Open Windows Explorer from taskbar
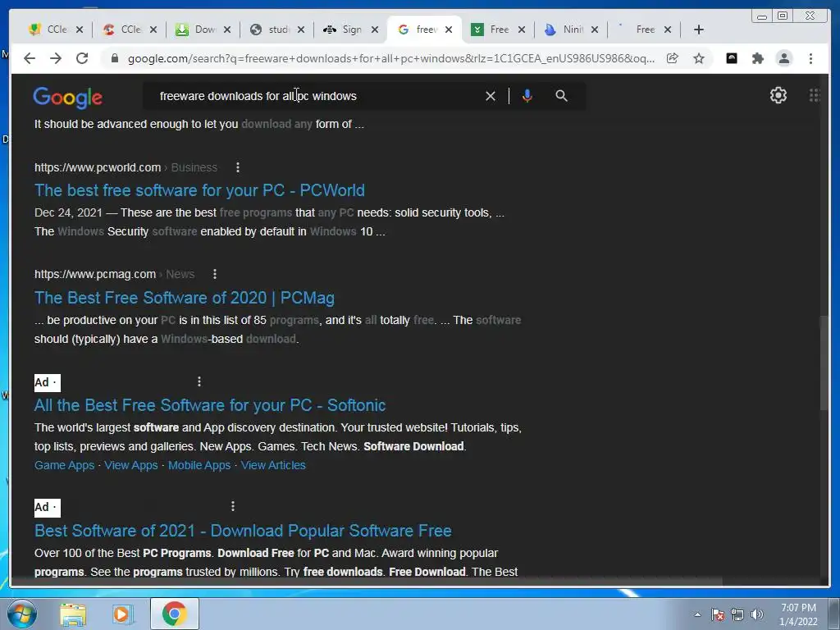The height and width of the screenshot is (630, 840). point(73,614)
